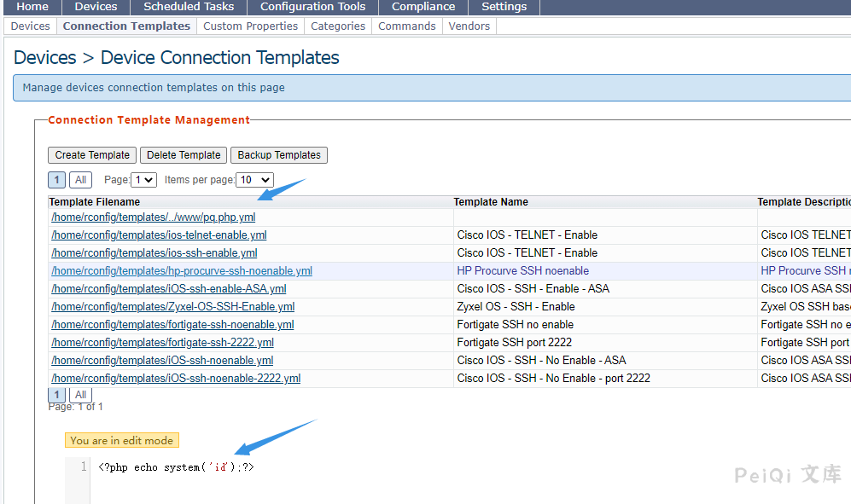Image resolution: width=851 pixels, height=504 pixels.
Task: Open the Commands tab
Action: pos(407,26)
